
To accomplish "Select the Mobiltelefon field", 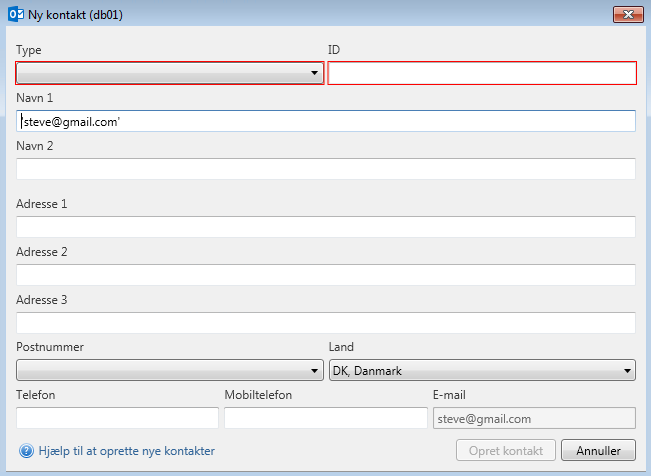I will point(325,418).
